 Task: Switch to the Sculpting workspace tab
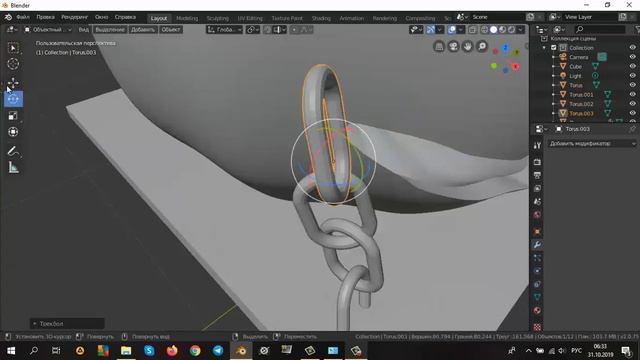tap(218, 18)
